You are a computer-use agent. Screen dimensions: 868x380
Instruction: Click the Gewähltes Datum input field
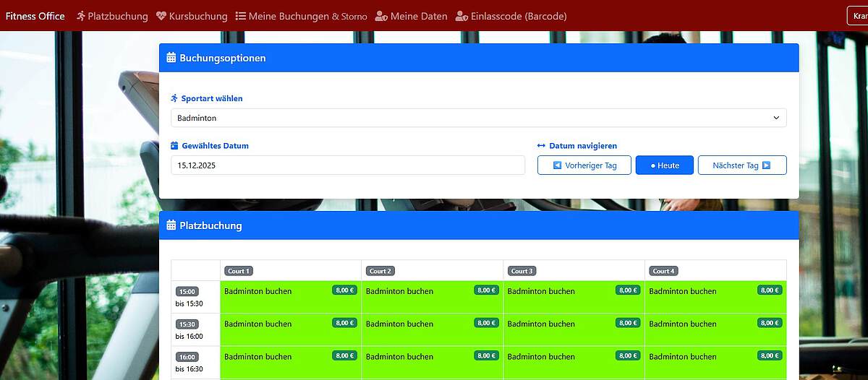point(347,165)
